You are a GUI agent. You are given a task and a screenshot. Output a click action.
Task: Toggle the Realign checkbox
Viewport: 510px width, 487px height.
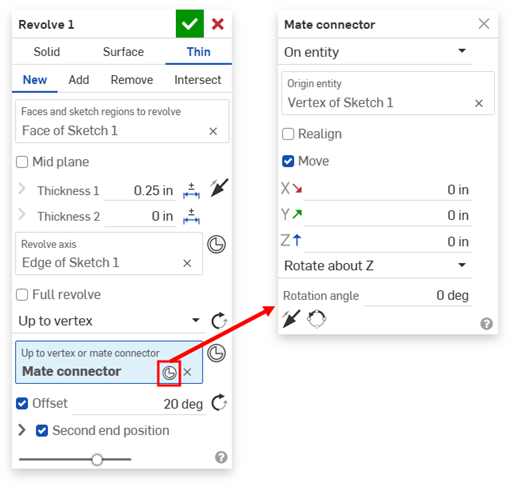pos(288,134)
